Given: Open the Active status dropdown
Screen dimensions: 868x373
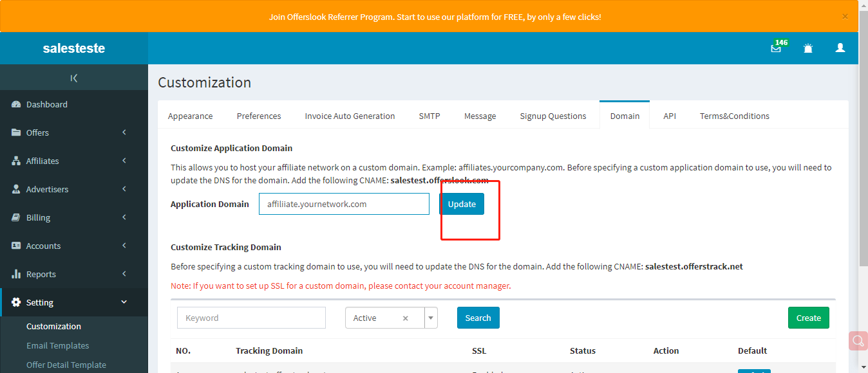Looking at the screenshot, I should tap(430, 317).
